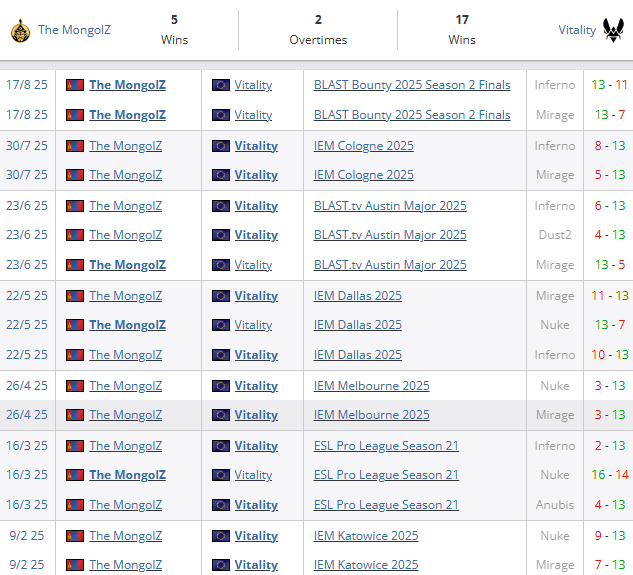633x575 pixels.
Task: Open BLAST.tv Austin Major 2025 Dust2 row link
Action: point(390,235)
